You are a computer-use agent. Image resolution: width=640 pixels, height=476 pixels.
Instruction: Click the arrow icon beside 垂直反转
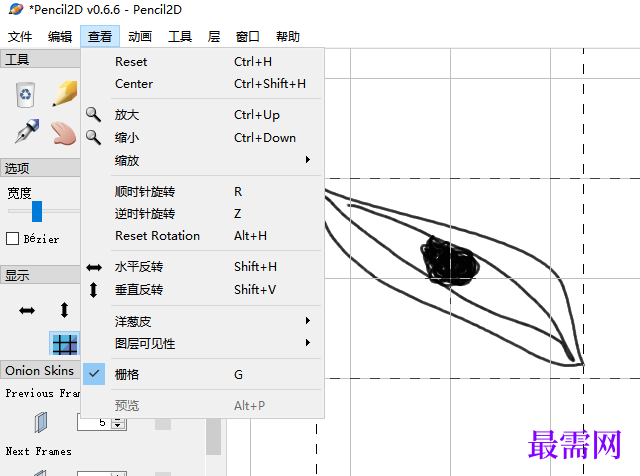93,290
